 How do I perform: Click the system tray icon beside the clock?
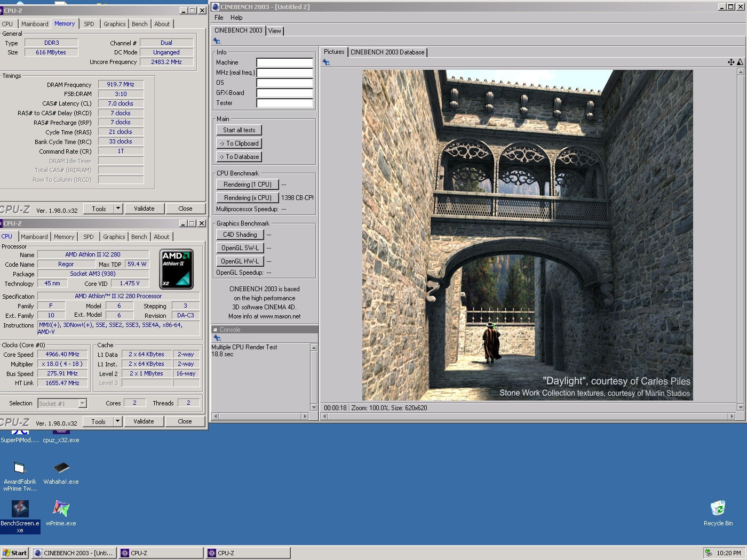(x=709, y=553)
